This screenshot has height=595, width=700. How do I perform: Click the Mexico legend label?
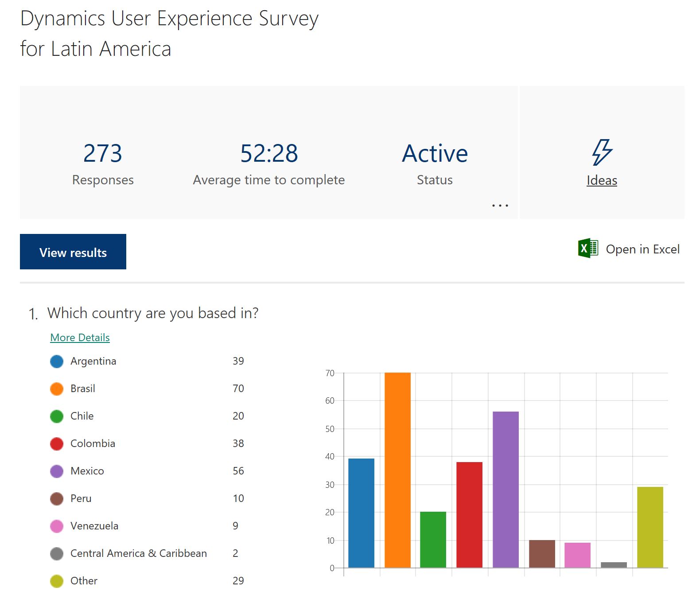[87, 471]
